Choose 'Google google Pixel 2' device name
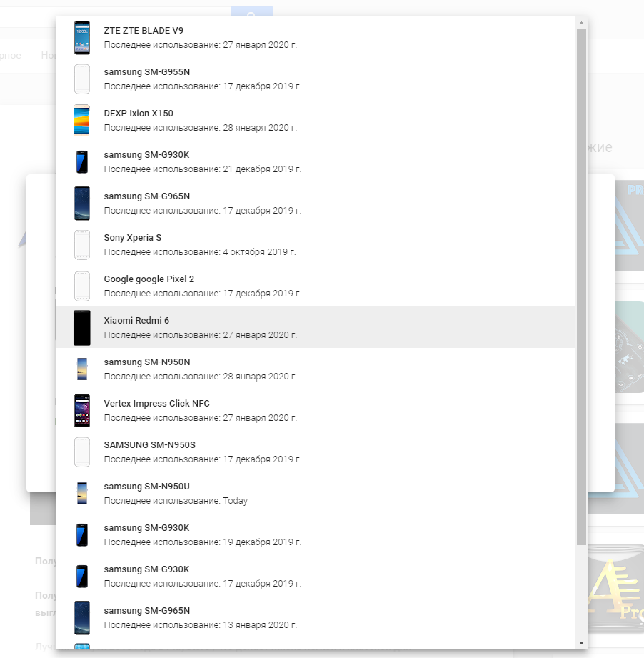This screenshot has height=658, width=644. (149, 279)
